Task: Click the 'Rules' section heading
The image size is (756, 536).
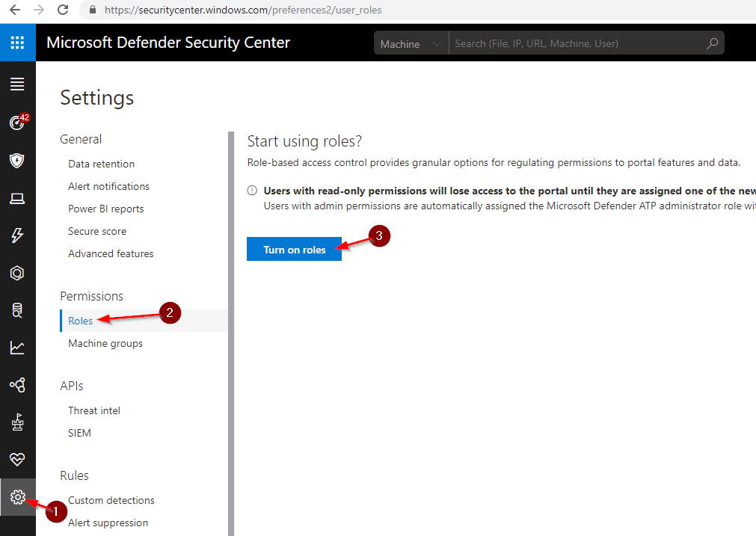Action: point(74,475)
